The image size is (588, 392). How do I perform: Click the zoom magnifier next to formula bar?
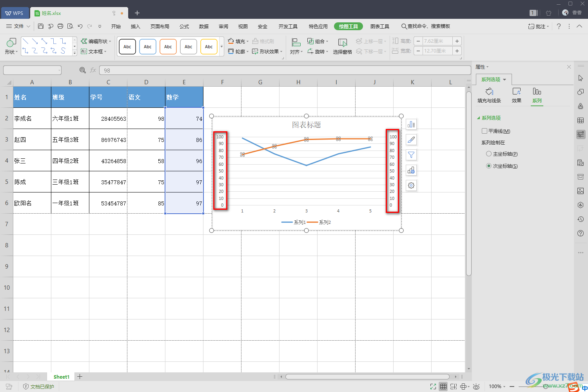83,70
